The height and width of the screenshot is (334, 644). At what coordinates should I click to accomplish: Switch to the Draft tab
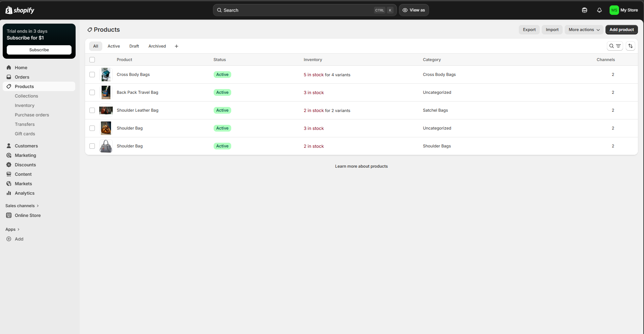click(134, 46)
